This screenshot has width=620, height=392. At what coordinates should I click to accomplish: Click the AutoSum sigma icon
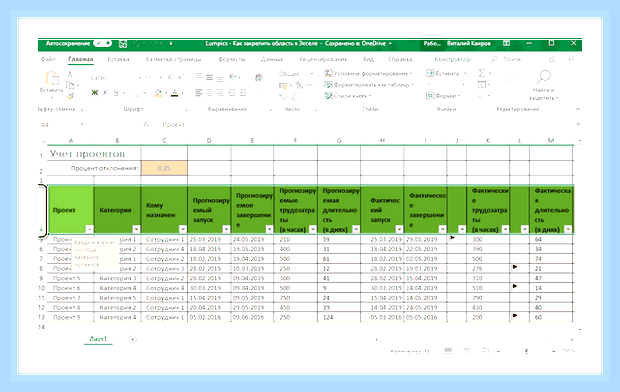pos(482,73)
